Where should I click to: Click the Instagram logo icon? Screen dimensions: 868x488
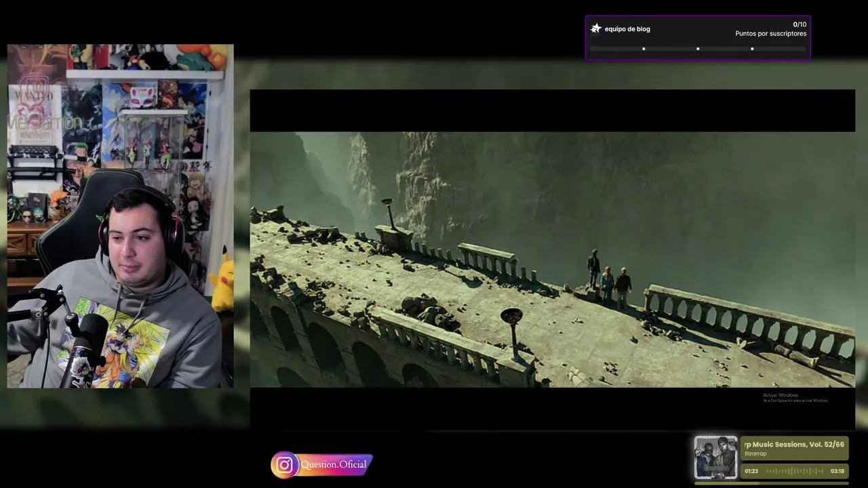click(284, 465)
